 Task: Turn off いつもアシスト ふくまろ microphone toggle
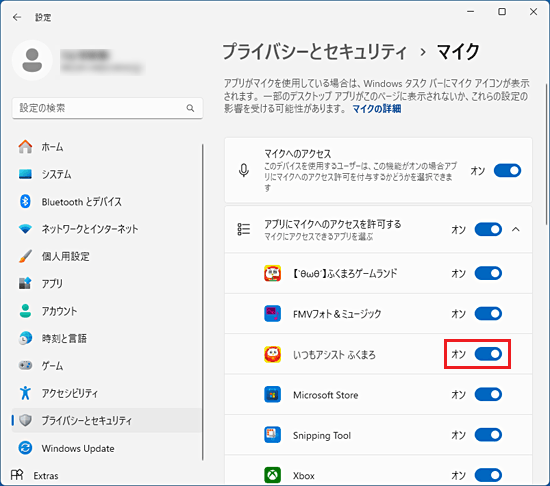point(488,354)
